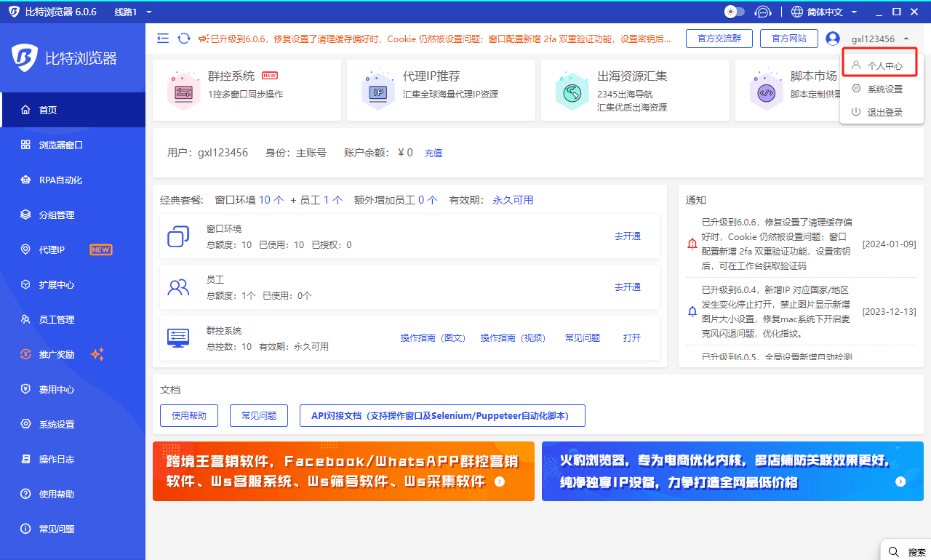This screenshot has width=931, height=560.
Task: Click the 使用帮助 document button
Action: click(189, 416)
